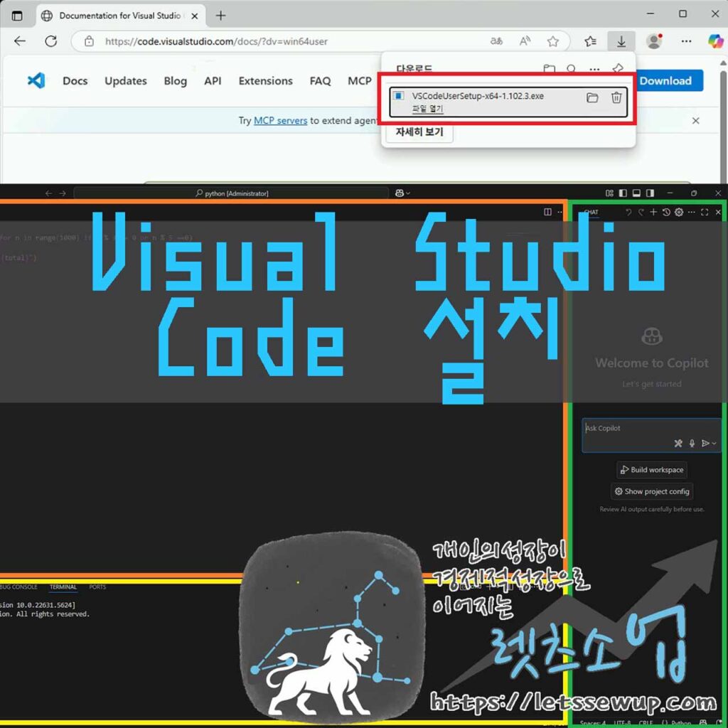Start Read aloud in Edge
This screenshot has height=728, width=728.
[x=525, y=41]
